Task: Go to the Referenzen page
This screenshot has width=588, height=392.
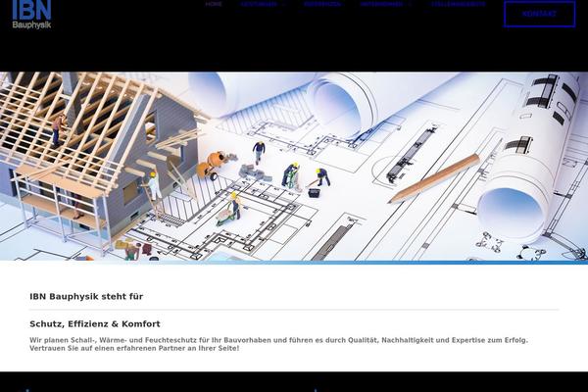Action: coord(322,4)
